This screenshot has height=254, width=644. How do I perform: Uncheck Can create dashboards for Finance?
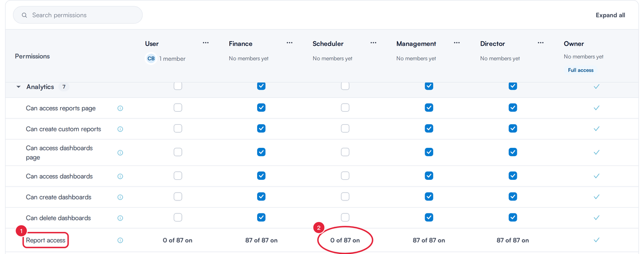pos(261,196)
